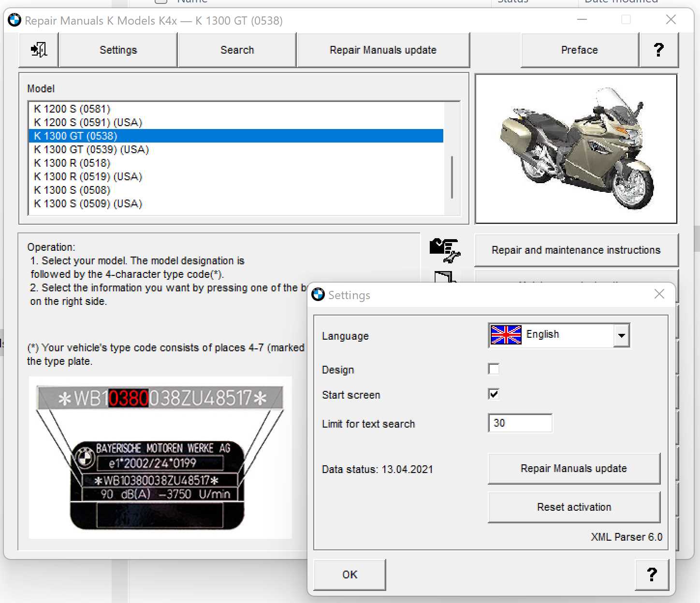Enable the Design checkbox
This screenshot has width=700, height=603.
click(x=494, y=369)
